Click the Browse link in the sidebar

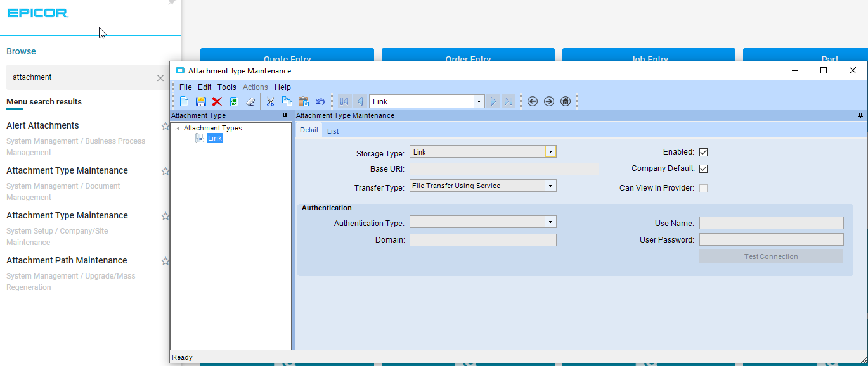[x=21, y=51]
